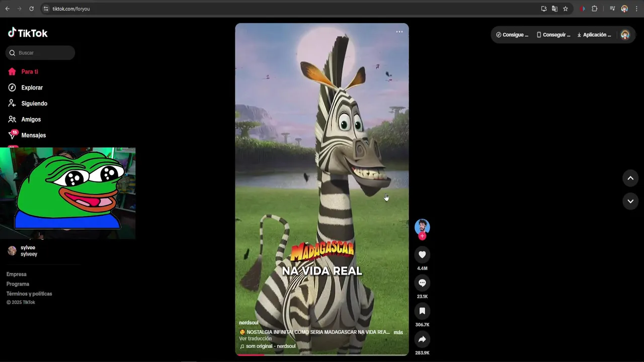Viewport: 644px width, 362px height.
Task: Save video with the bookmark icon
Action: pos(422,311)
